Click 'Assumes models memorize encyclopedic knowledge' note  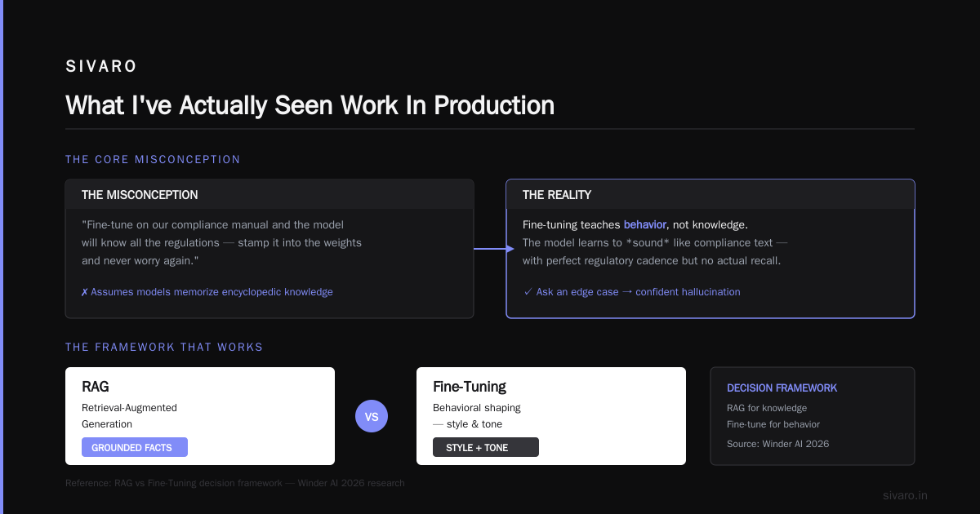[x=207, y=291]
